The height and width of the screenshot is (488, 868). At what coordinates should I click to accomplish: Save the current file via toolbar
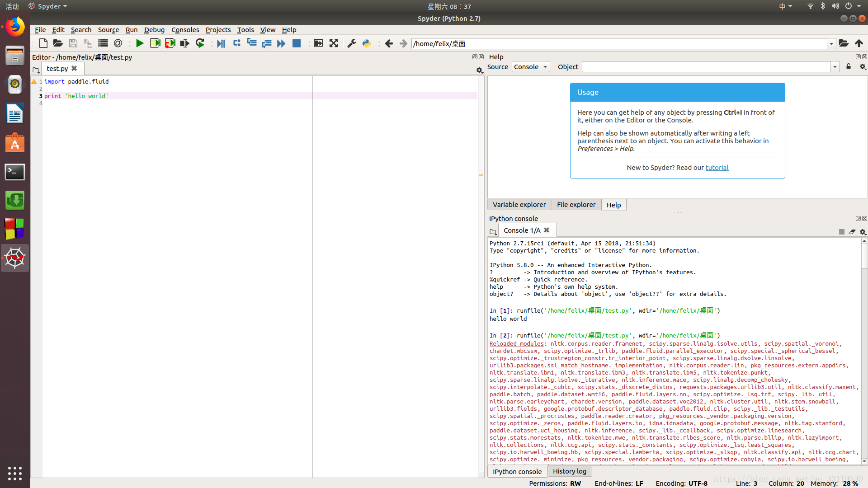coord(73,43)
